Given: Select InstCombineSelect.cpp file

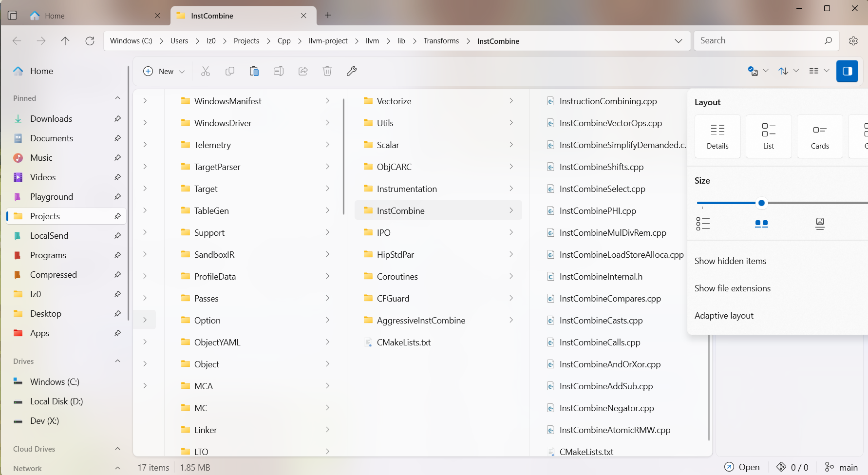Looking at the screenshot, I should 602,189.
